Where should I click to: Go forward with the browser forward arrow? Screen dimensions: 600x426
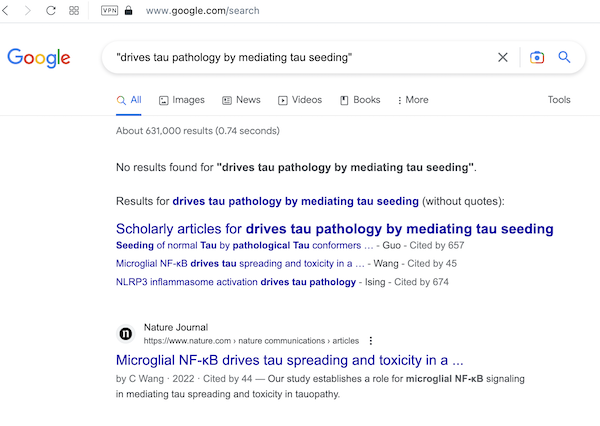(28, 10)
